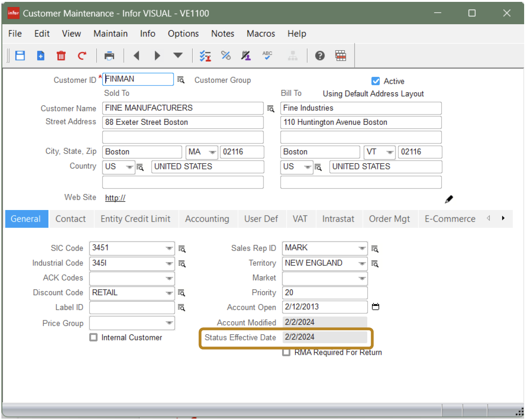Switch to the Accounting tab

click(207, 219)
